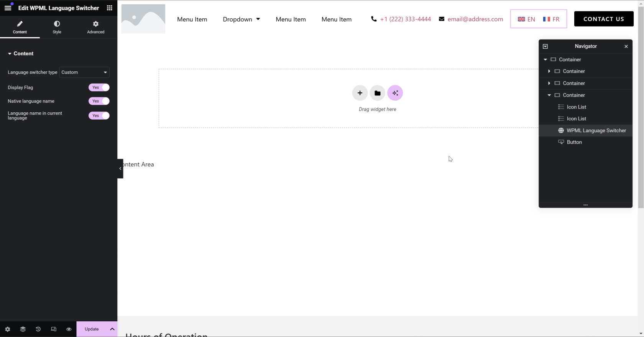The image size is (644, 337).
Task: Expand save options arrow beside Update
Action: (112, 329)
